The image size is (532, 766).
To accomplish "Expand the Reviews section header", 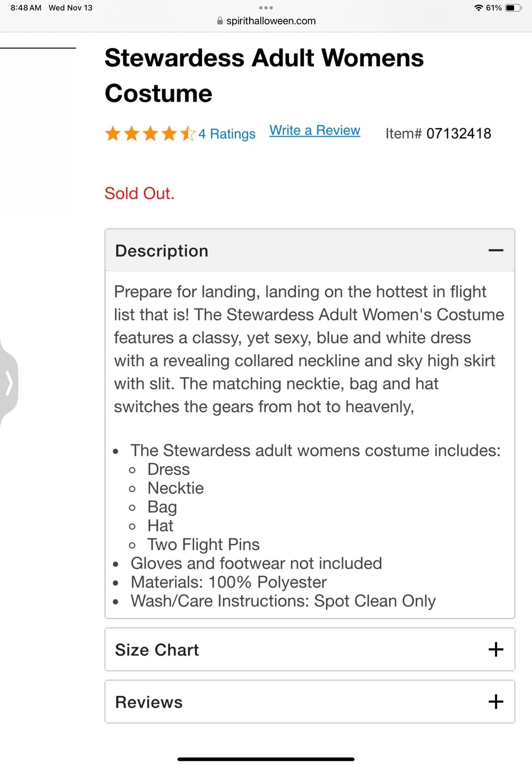I will pyautogui.click(x=310, y=702).
